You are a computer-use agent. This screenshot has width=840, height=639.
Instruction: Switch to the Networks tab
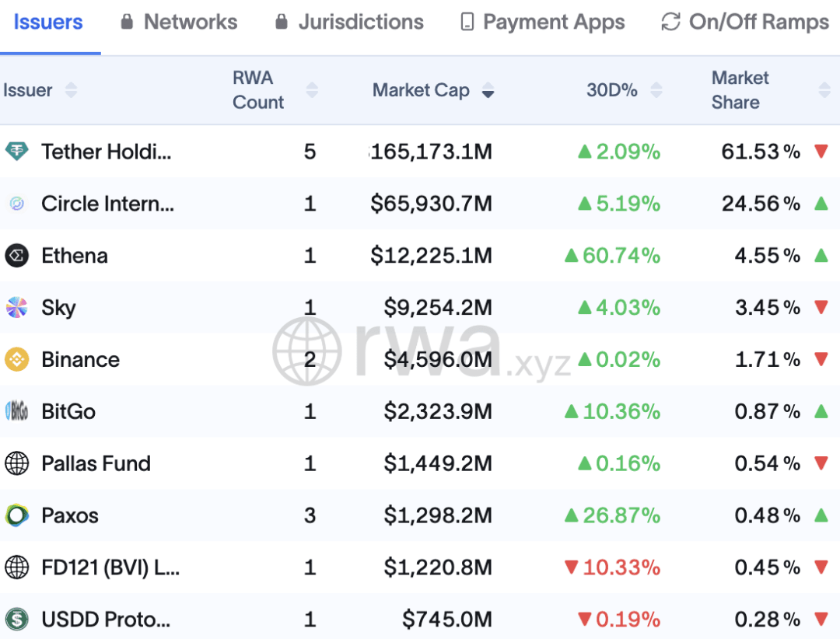click(179, 22)
